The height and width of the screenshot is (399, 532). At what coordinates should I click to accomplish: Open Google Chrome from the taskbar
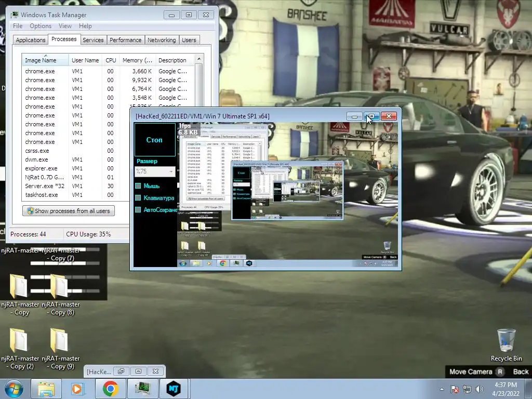(110, 389)
